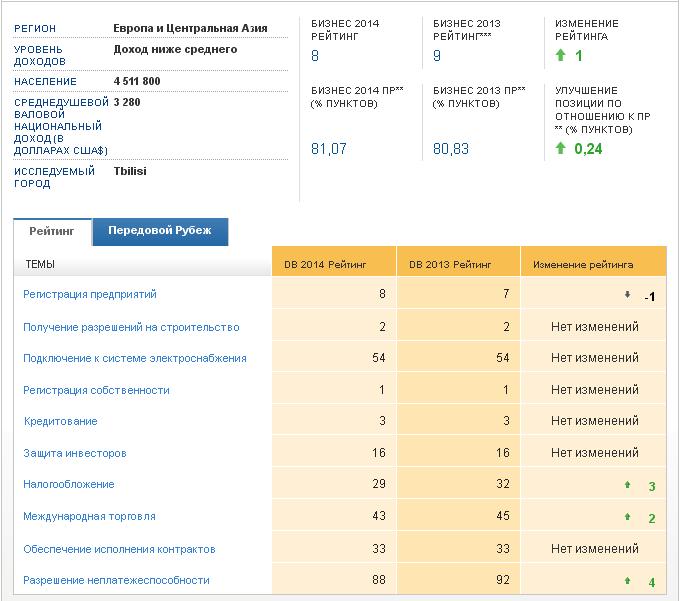Open the Передовой Рубеж tab
Viewport: 682px width, 601px height.
click(160, 231)
